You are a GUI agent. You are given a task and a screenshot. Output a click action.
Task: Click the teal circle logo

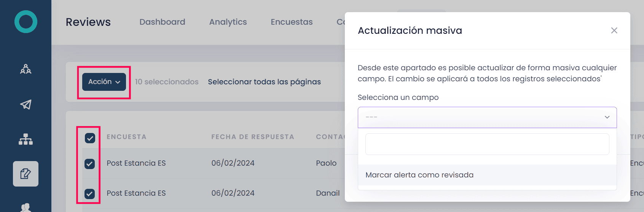(x=26, y=22)
